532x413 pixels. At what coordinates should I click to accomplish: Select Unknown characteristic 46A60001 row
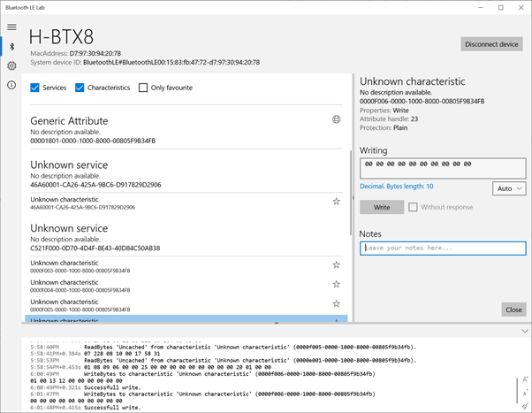[x=186, y=203]
